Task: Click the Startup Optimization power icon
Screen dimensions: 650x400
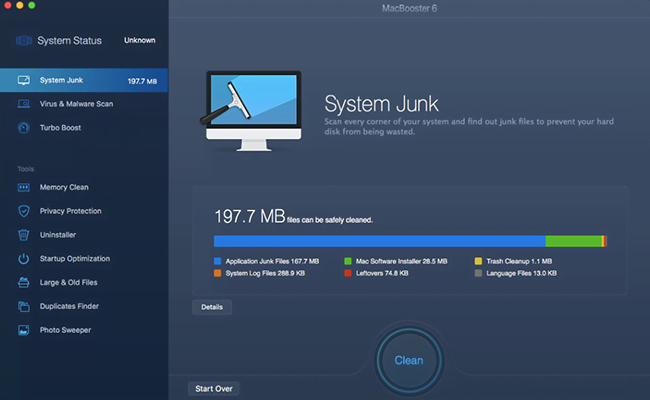Action: tap(24, 259)
